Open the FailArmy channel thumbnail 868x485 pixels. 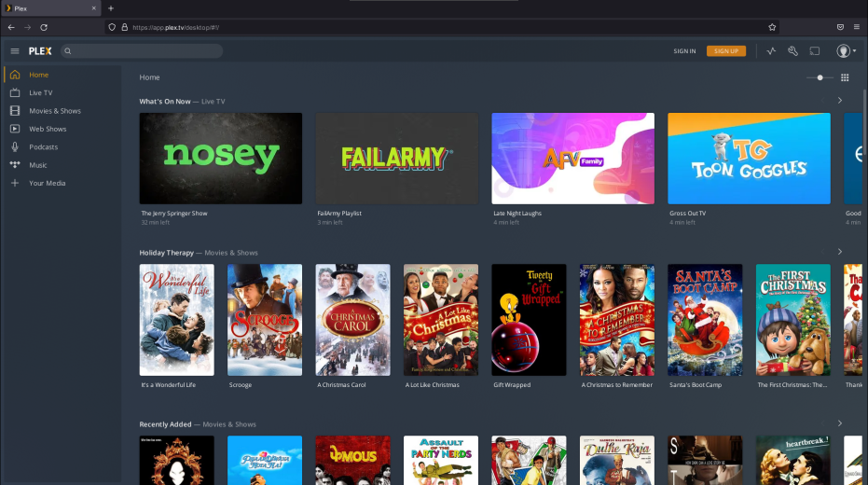click(x=397, y=159)
